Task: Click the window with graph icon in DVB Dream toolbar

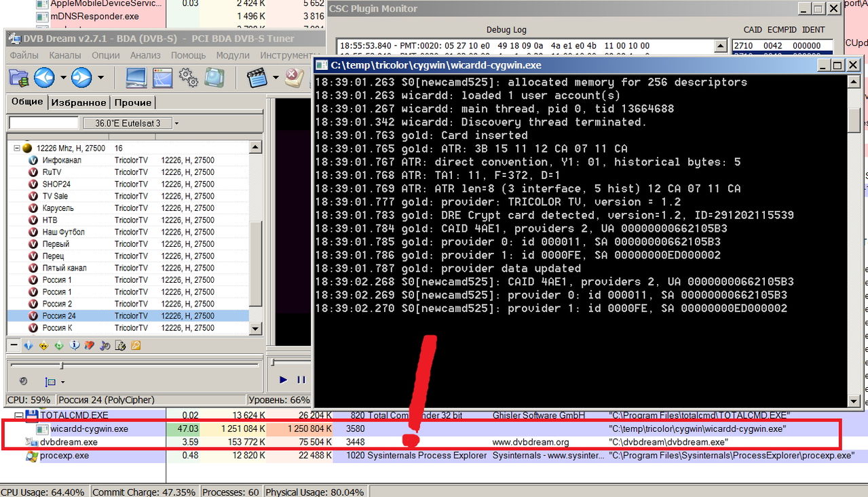Action: [162, 78]
